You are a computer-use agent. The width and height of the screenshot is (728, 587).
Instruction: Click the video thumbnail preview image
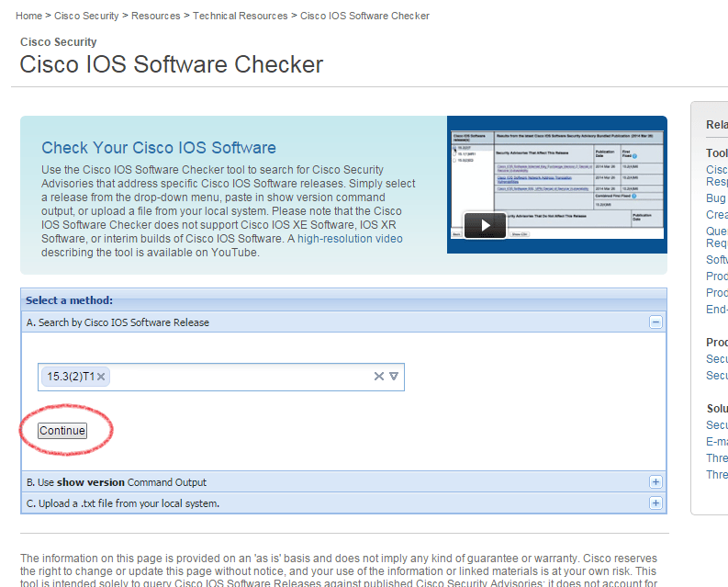point(557,185)
